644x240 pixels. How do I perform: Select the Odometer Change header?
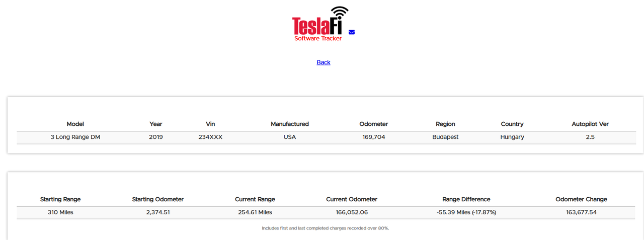point(581,200)
